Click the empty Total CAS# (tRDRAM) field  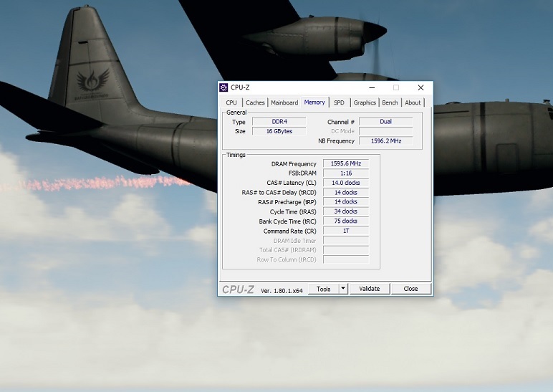coord(346,250)
